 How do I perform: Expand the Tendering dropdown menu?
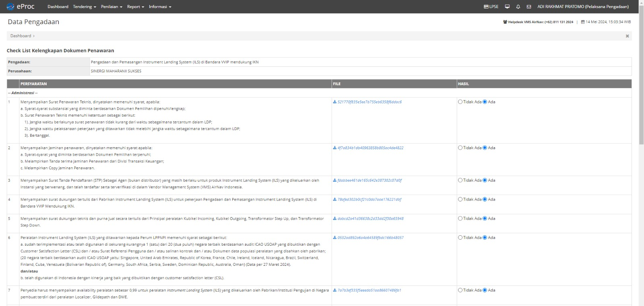click(85, 7)
